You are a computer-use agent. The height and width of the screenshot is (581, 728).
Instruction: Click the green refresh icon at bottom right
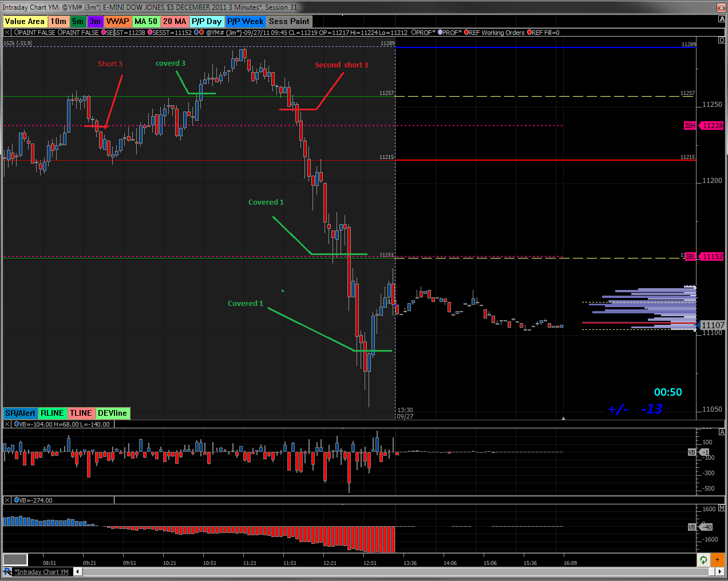(x=703, y=560)
